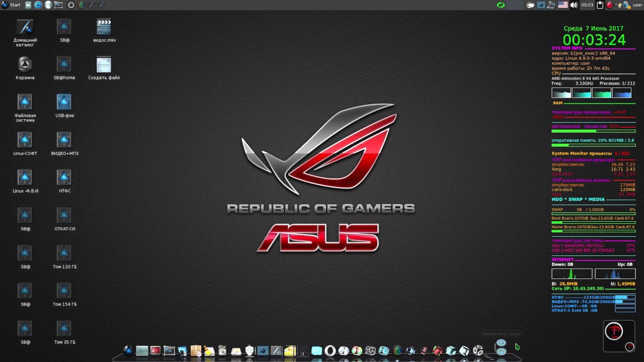644x362 pixels.
Task: Open the clipboard manager tray icon
Action: click(x=600, y=5)
